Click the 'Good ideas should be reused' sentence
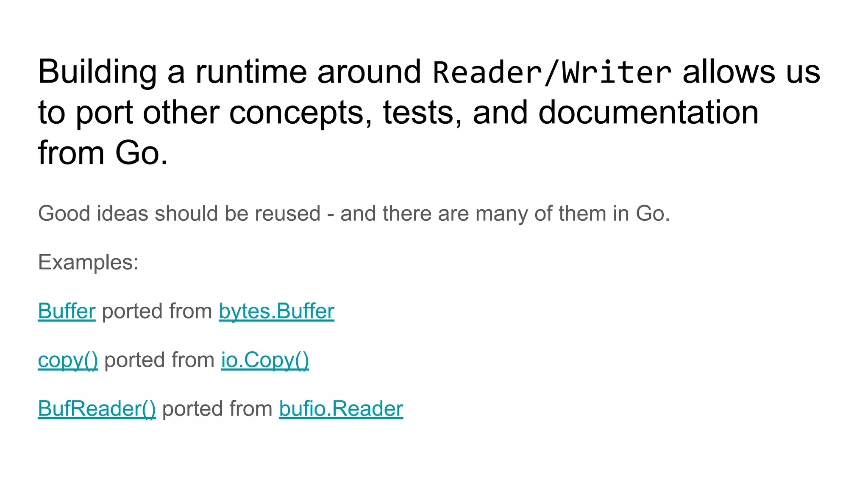868x488 pixels. point(179,213)
